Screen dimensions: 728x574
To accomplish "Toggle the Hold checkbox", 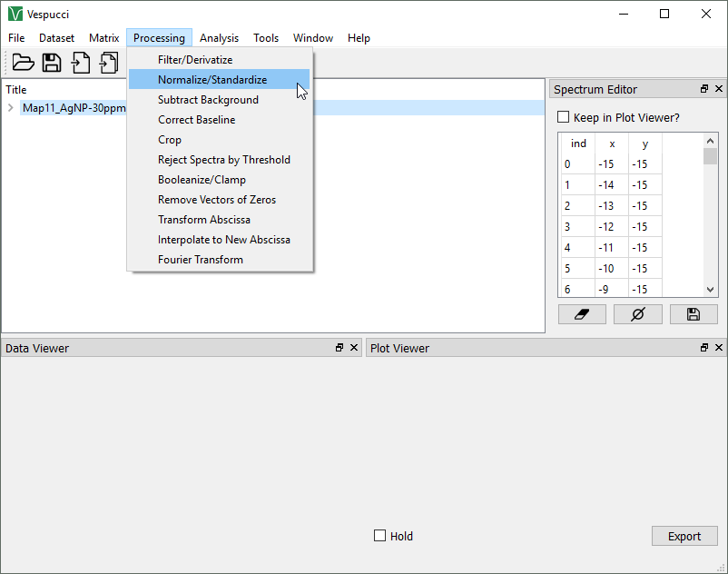I will pyautogui.click(x=380, y=536).
